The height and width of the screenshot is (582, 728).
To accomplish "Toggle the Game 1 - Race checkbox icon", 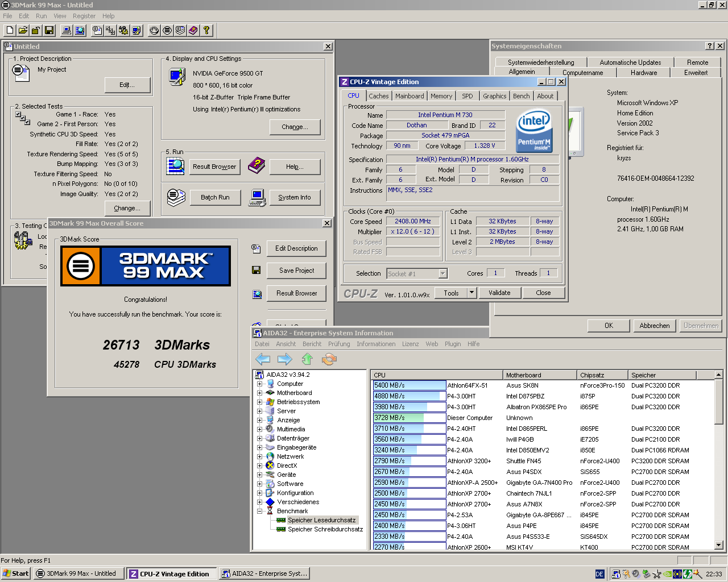I will [x=18, y=114].
